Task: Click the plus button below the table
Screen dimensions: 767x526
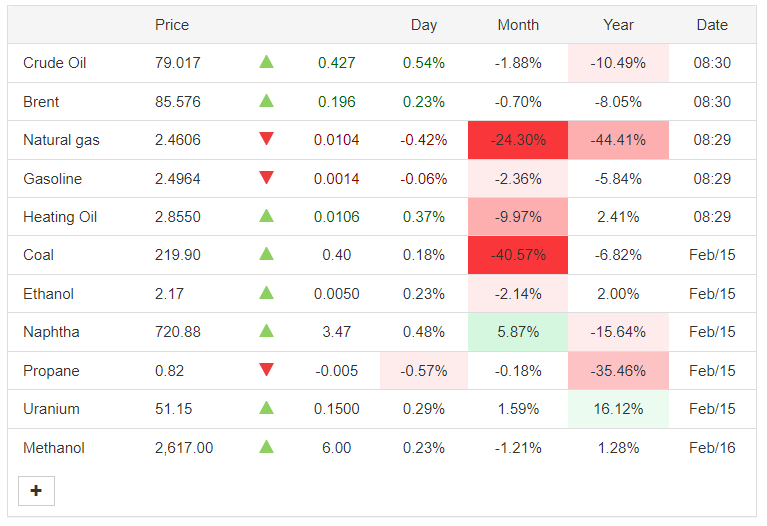Action: click(36, 491)
